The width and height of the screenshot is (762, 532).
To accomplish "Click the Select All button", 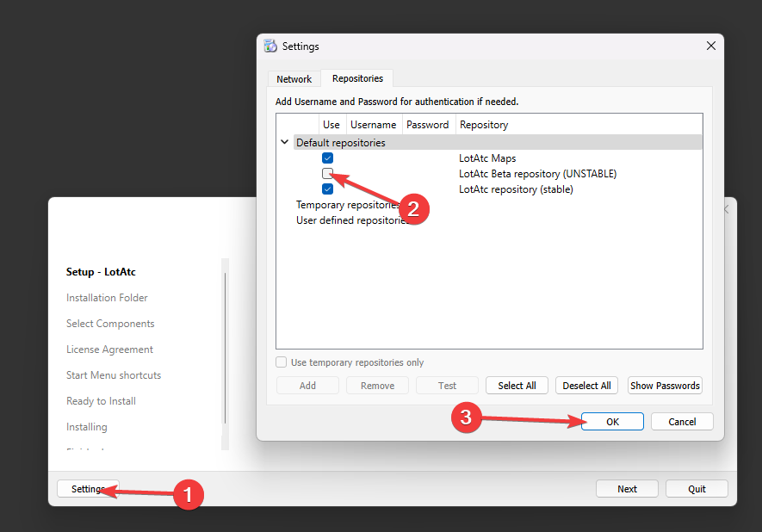I will [x=517, y=386].
